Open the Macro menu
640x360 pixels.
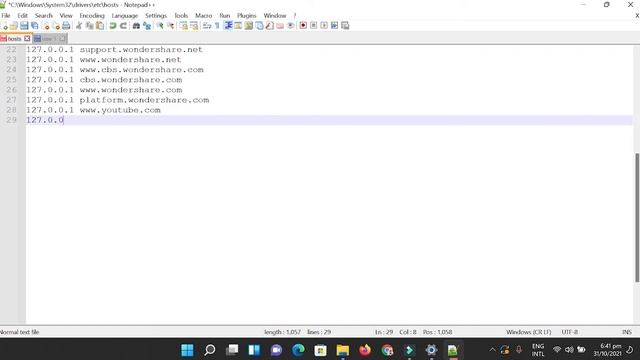[203, 16]
